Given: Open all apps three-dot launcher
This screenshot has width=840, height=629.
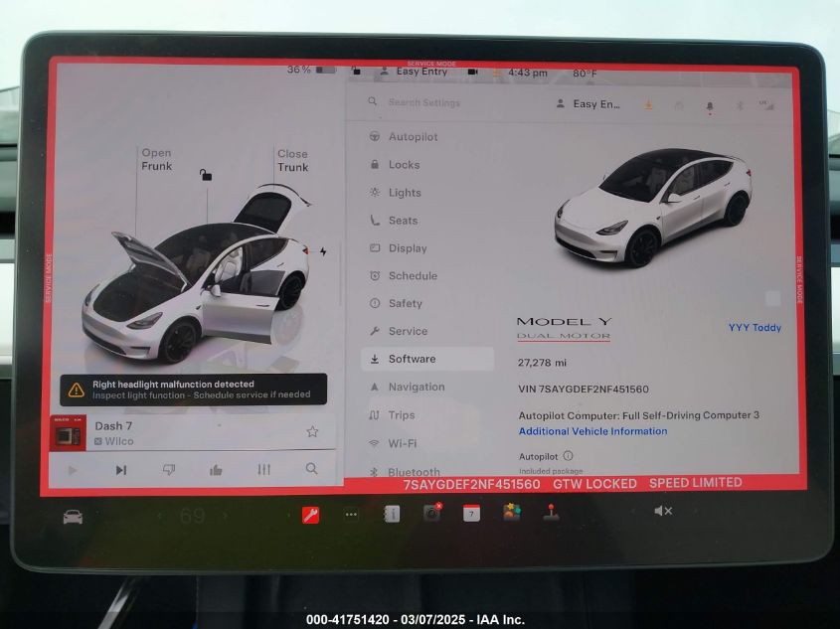Looking at the screenshot, I should (x=351, y=514).
